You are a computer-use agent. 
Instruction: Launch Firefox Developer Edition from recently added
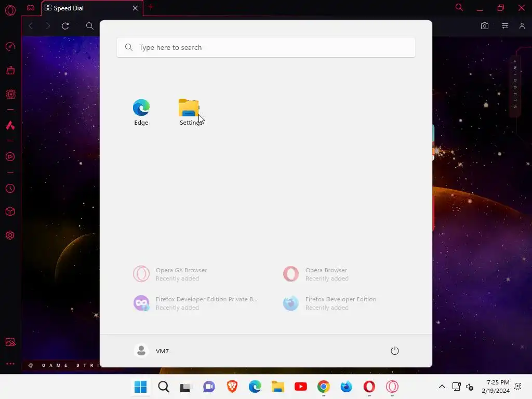click(x=329, y=303)
